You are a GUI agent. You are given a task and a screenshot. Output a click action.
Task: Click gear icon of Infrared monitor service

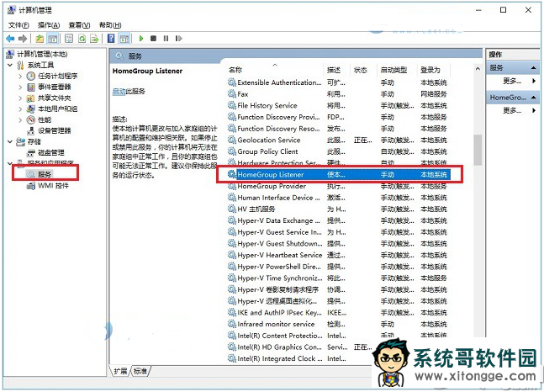232,324
